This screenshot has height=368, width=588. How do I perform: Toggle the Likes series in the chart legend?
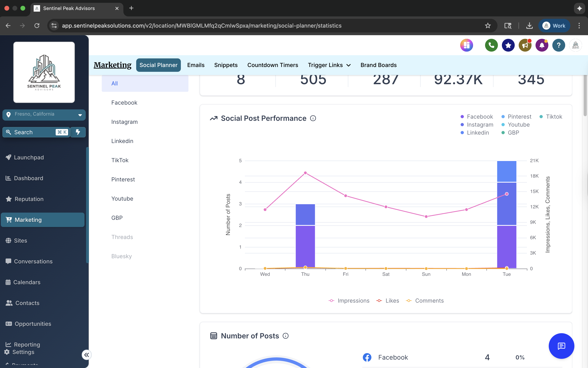(388, 301)
